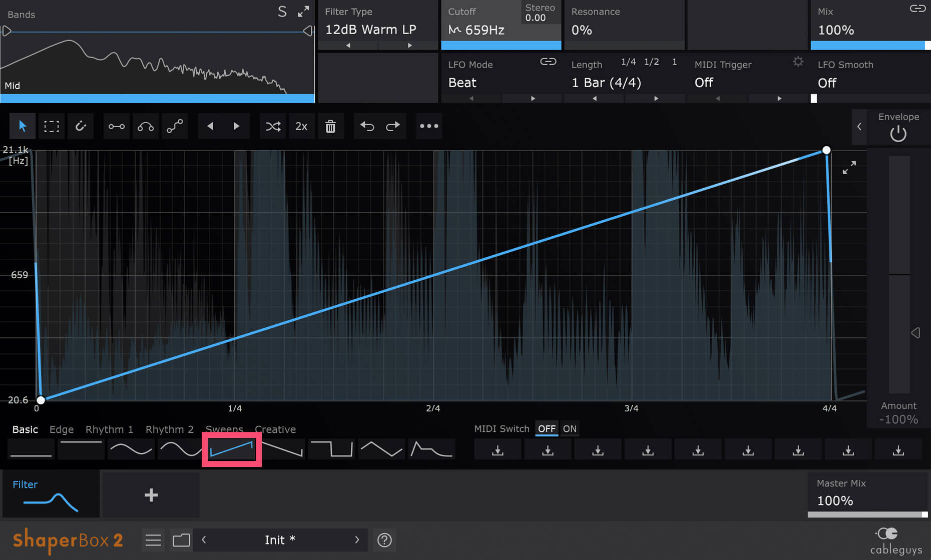
Task: Open the 12dB Warm LP filter type menu
Action: click(371, 30)
